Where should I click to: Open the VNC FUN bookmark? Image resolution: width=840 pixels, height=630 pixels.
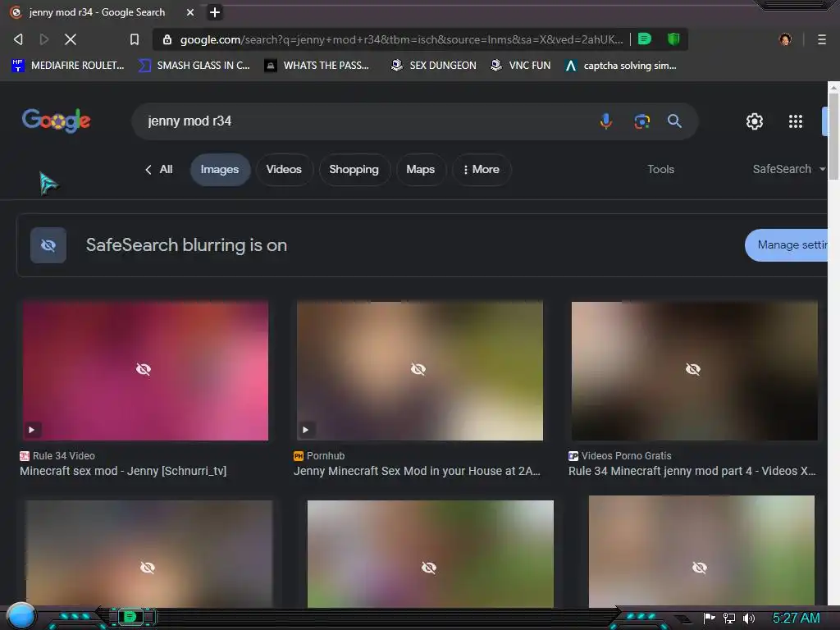[520, 66]
